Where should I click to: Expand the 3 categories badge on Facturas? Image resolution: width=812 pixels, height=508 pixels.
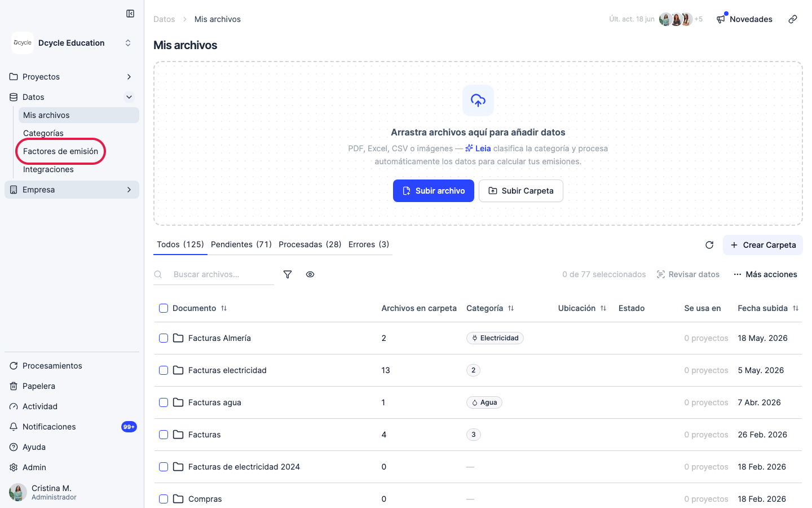(x=474, y=435)
